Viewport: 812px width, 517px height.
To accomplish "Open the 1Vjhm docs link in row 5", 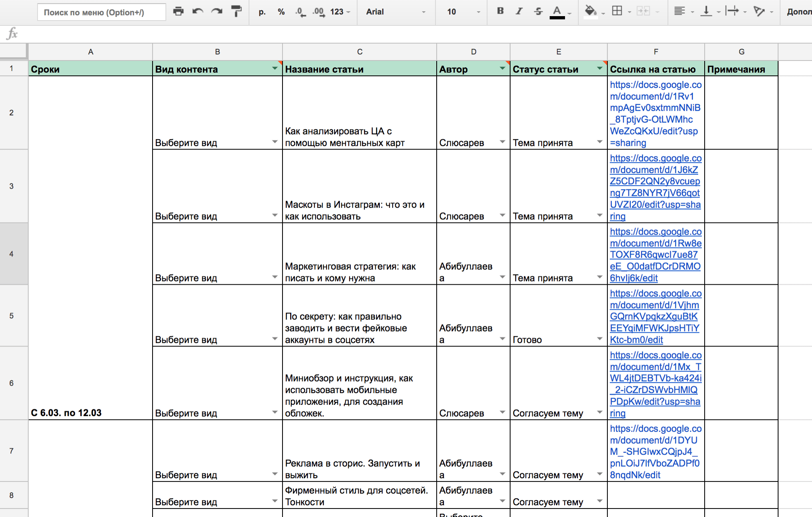I will coord(655,317).
